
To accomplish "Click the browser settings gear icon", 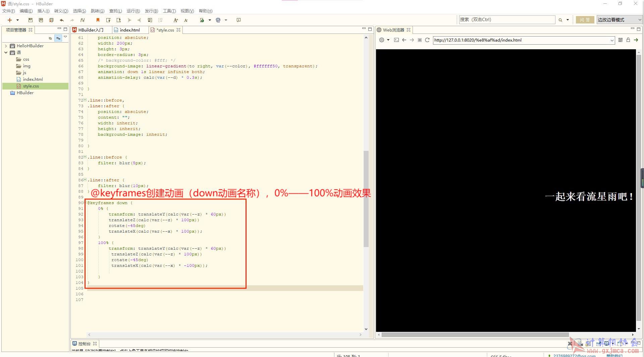I will click(x=382, y=40).
